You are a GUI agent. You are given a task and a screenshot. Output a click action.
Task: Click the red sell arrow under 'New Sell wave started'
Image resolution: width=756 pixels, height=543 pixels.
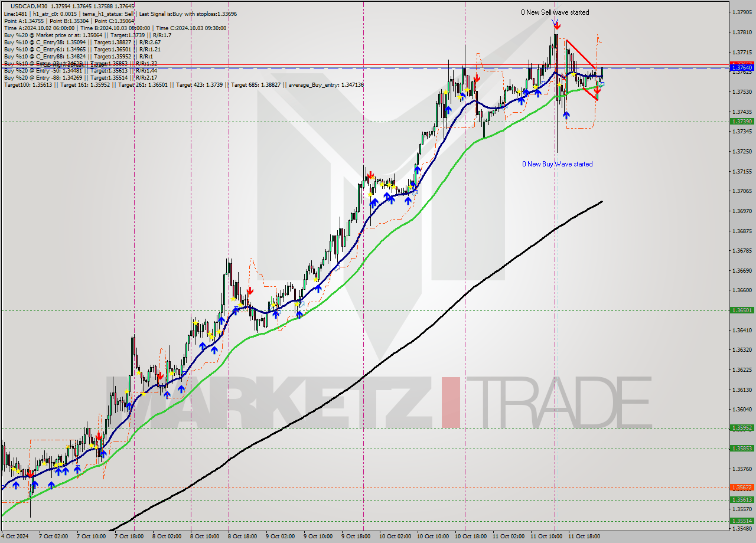557,25
